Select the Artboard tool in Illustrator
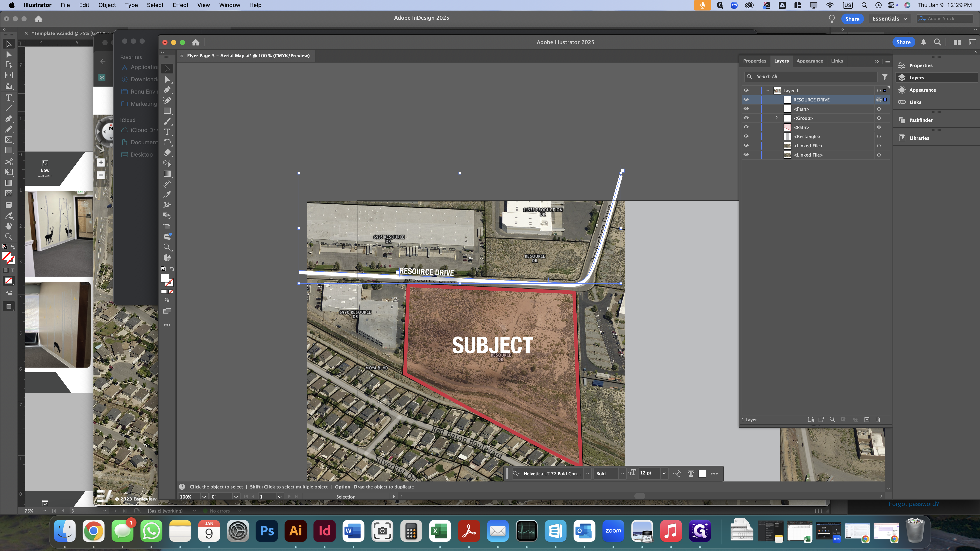Viewport: 980px width, 551px height. 167,226
